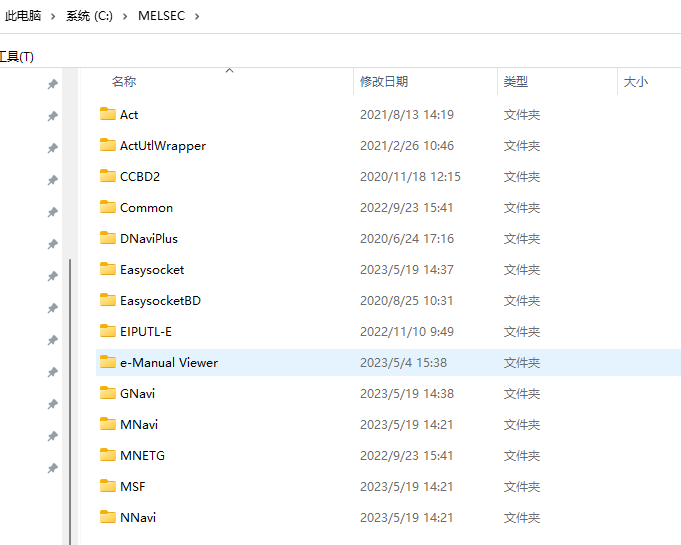Select the EasysocketBD folder name
681x545 pixels.
pos(160,301)
